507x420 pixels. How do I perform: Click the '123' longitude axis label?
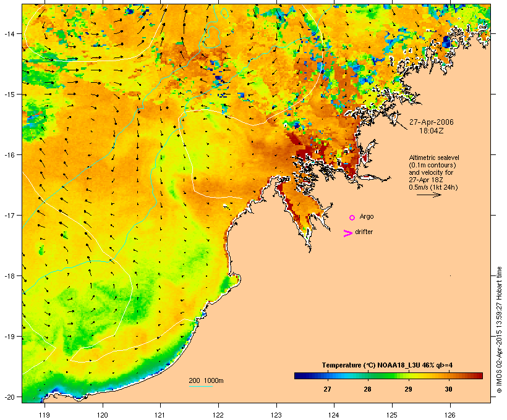(x=276, y=415)
